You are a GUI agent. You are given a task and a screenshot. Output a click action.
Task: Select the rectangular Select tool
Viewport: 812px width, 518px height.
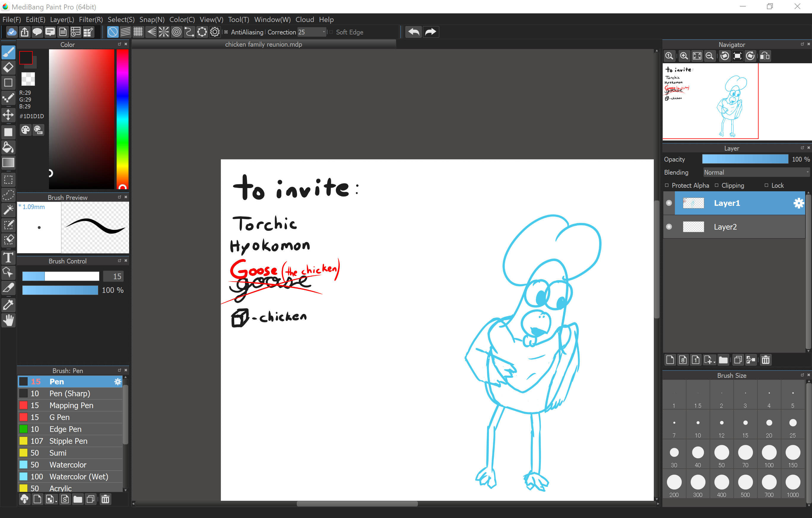click(x=8, y=179)
